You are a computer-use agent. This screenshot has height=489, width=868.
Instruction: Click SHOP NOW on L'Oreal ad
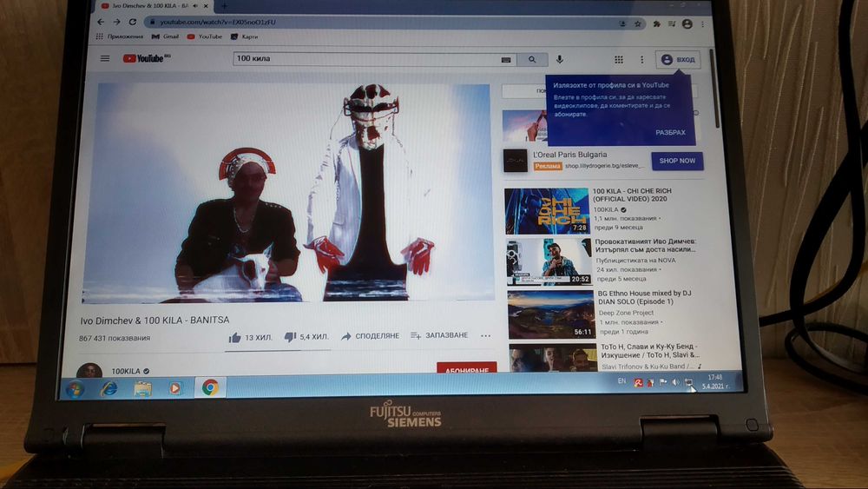678,162
